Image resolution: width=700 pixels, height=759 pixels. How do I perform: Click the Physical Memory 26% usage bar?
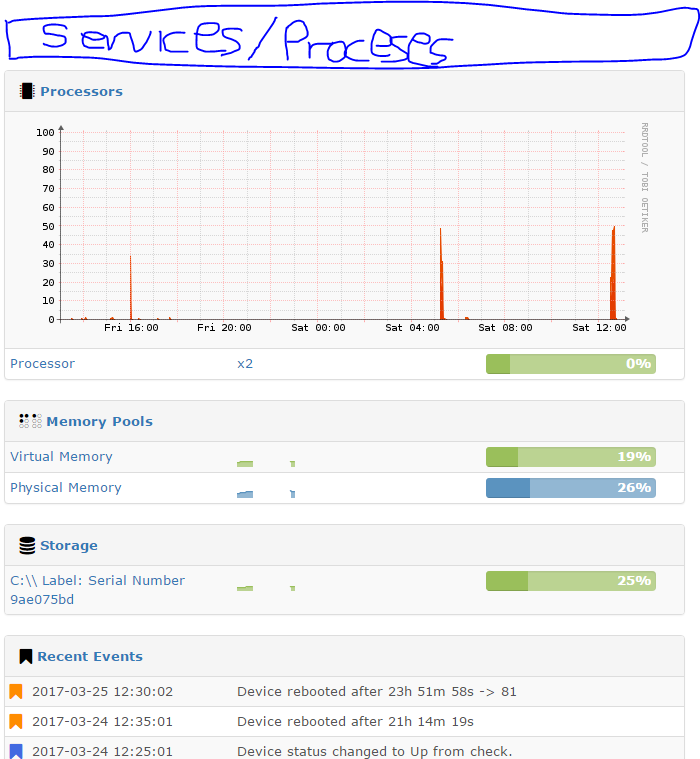click(570, 488)
